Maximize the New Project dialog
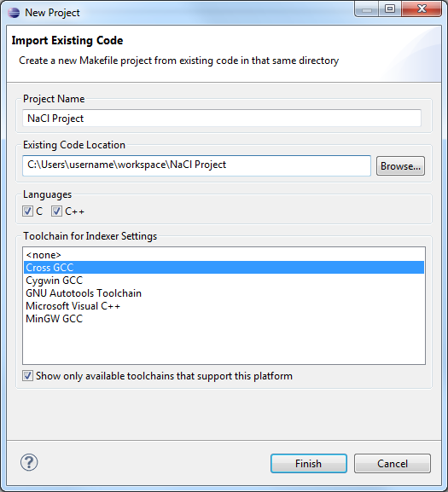 click(390, 9)
